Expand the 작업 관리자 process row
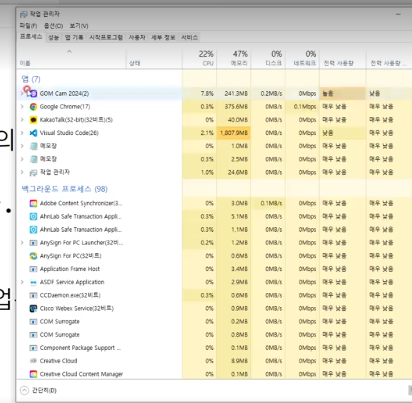Viewport: 412px width, 403px height. coord(22,172)
